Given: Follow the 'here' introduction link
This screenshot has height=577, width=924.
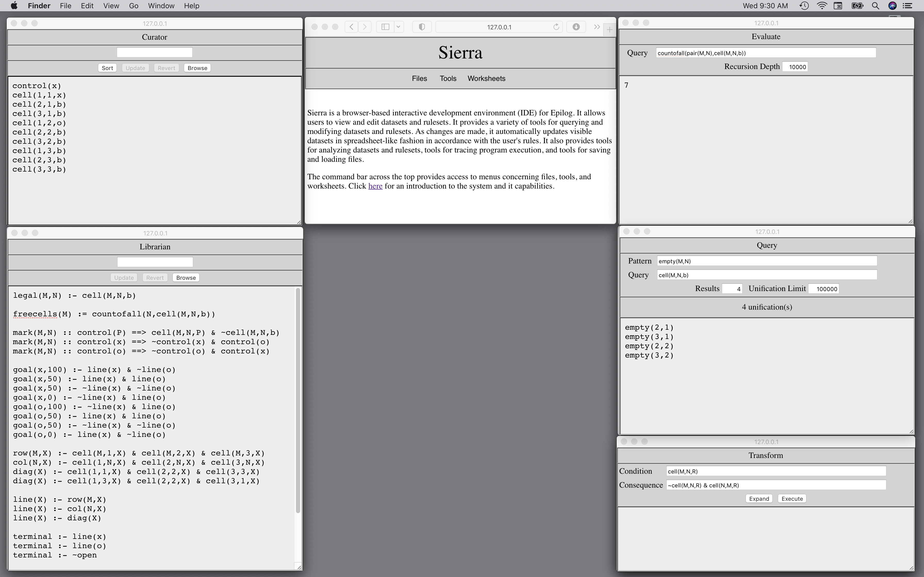Looking at the screenshot, I should pyautogui.click(x=375, y=186).
